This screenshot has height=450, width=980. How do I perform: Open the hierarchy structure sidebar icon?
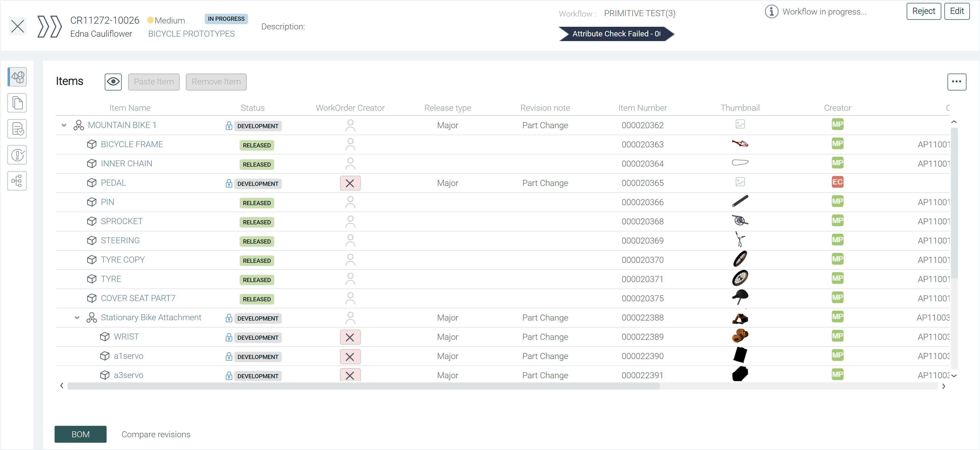tap(17, 181)
